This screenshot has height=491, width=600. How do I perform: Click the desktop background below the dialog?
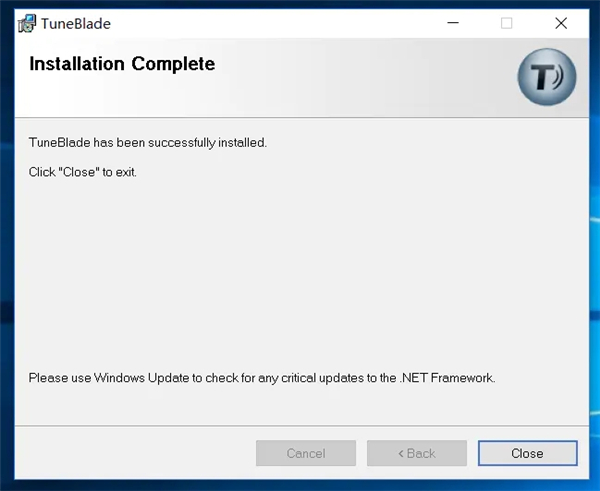(300, 486)
